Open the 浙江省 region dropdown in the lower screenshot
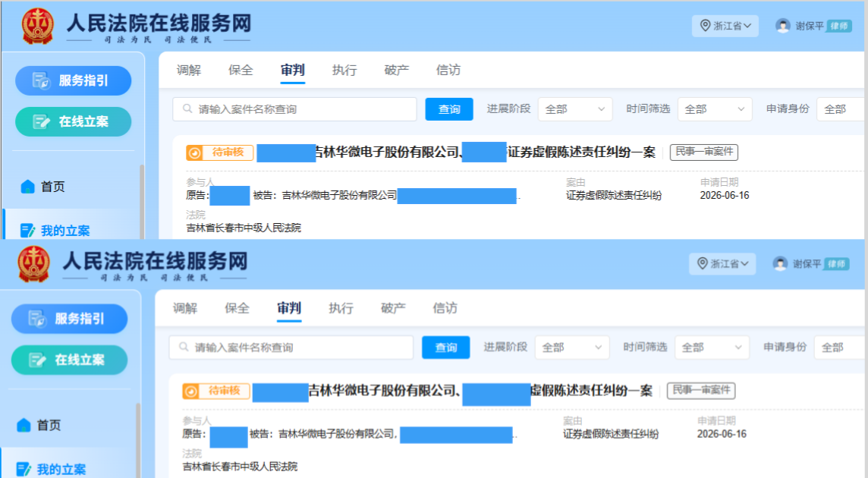 click(722, 263)
